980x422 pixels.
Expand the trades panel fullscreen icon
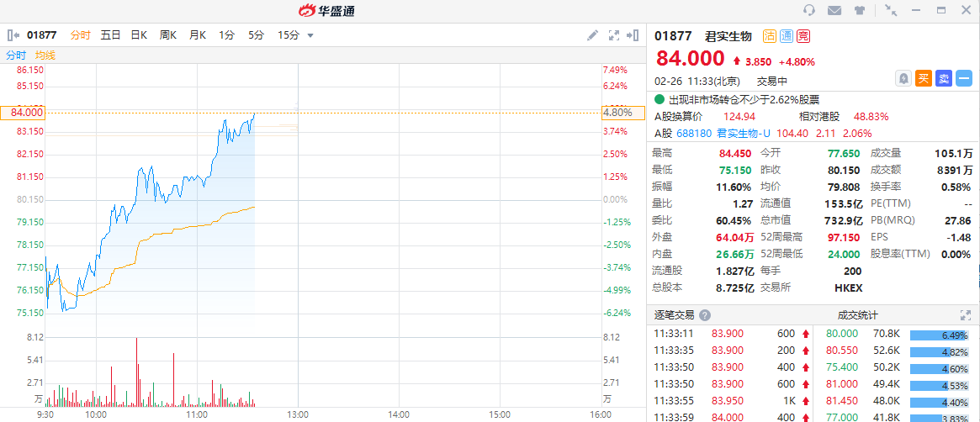pos(965,315)
